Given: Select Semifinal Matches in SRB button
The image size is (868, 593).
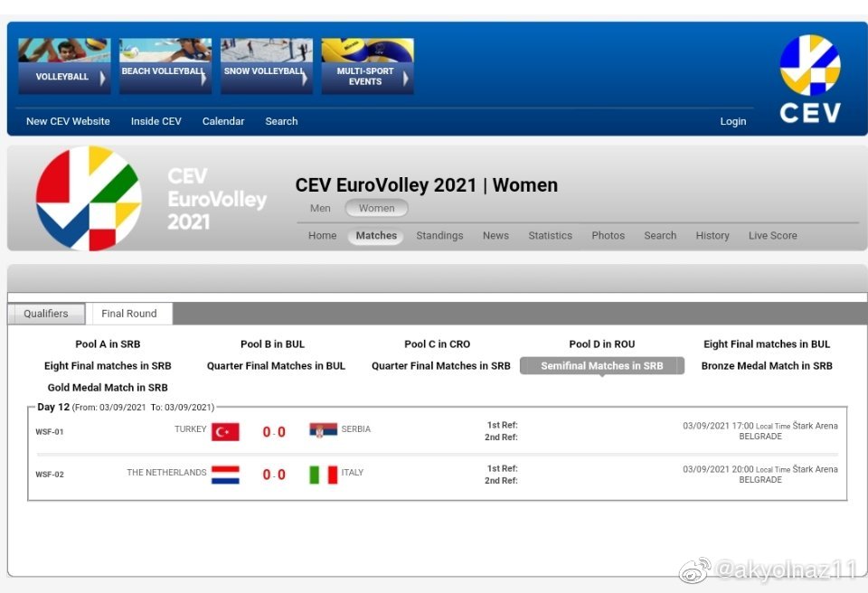Looking at the screenshot, I should [602, 365].
